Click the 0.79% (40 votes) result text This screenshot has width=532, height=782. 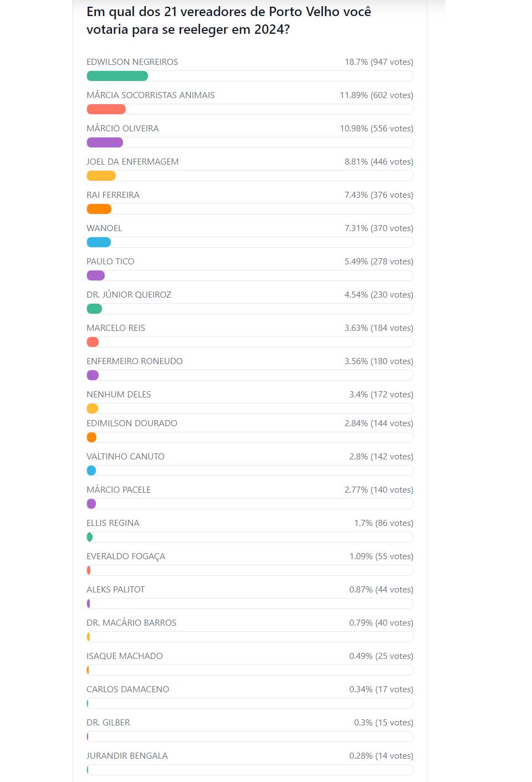pyautogui.click(x=381, y=623)
